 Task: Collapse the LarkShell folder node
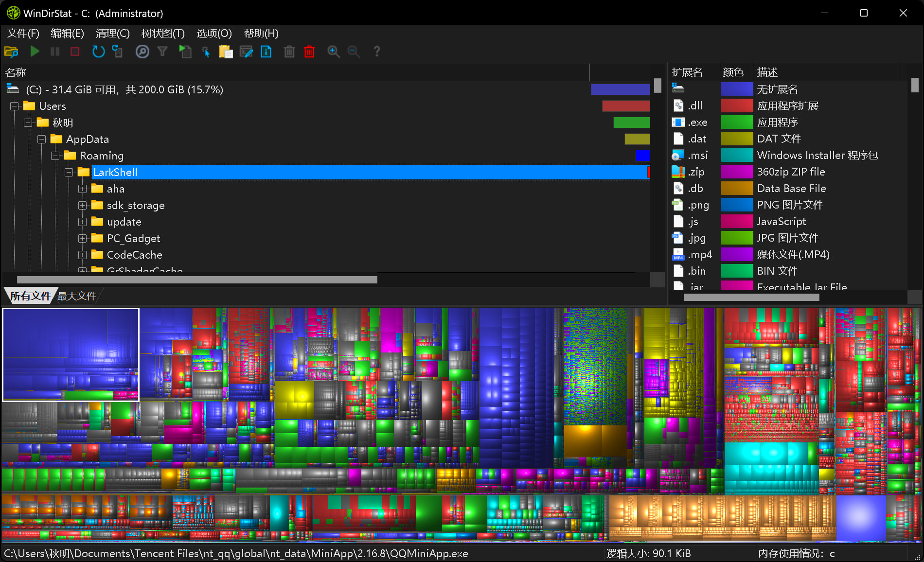pos(69,173)
